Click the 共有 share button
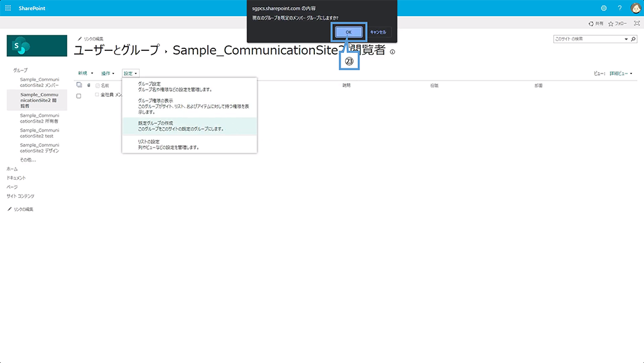The image size is (644, 363). click(x=596, y=23)
